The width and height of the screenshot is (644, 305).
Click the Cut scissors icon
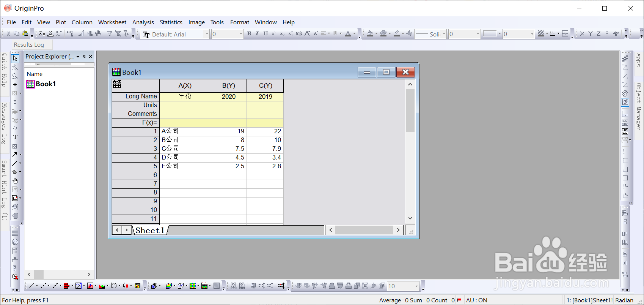(x=8, y=34)
